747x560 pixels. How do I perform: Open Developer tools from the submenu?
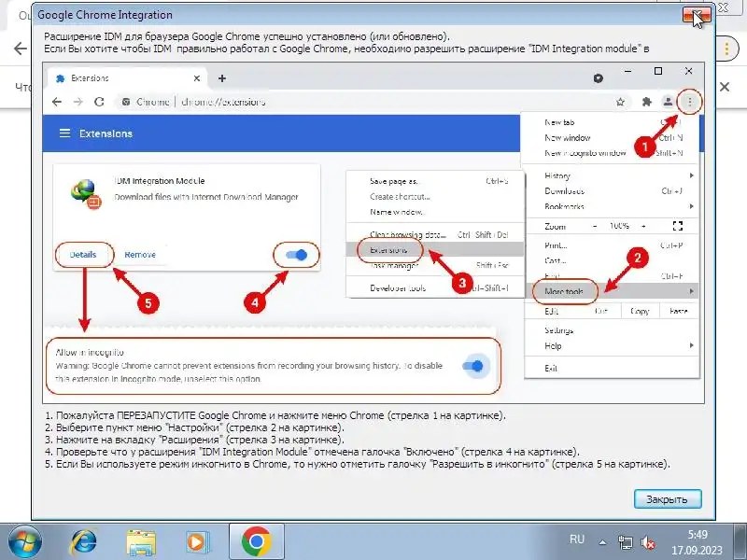(435, 288)
